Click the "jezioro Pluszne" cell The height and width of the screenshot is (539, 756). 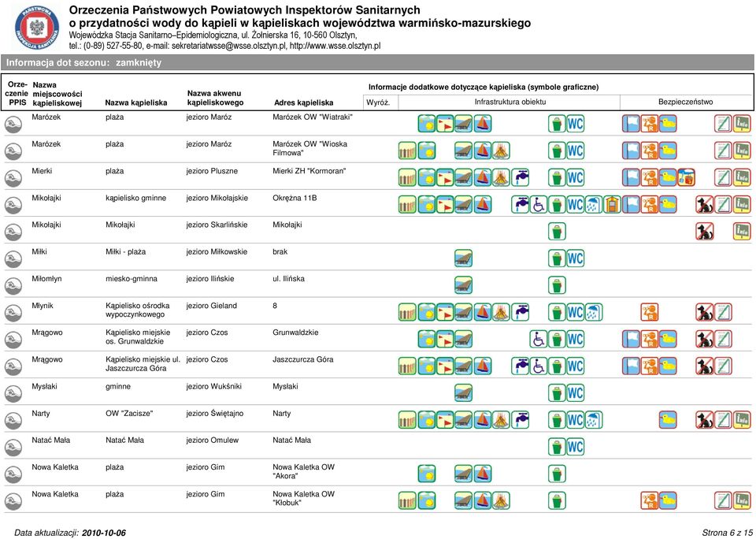coord(212,171)
